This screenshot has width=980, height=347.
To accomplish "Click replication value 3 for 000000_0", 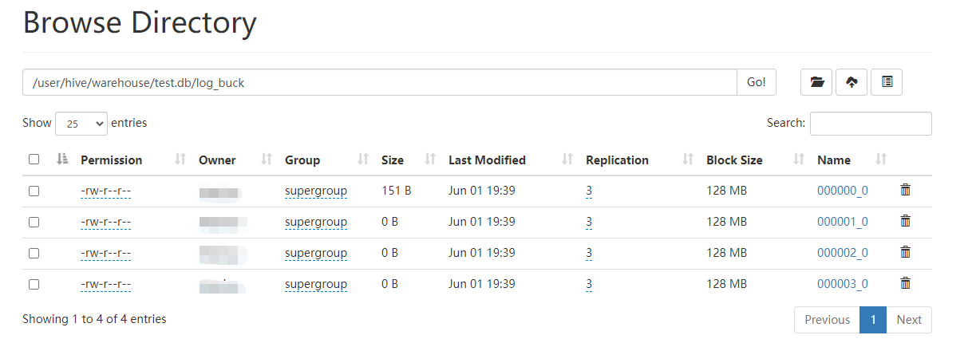I will click(589, 191).
